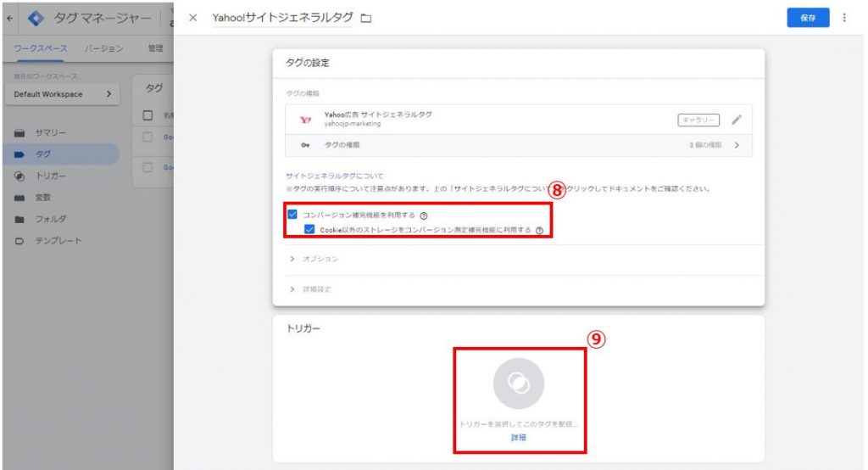
Task: Toggle first tag row checkbox in list
Action: pyautogui.click(x=147, y=137)
